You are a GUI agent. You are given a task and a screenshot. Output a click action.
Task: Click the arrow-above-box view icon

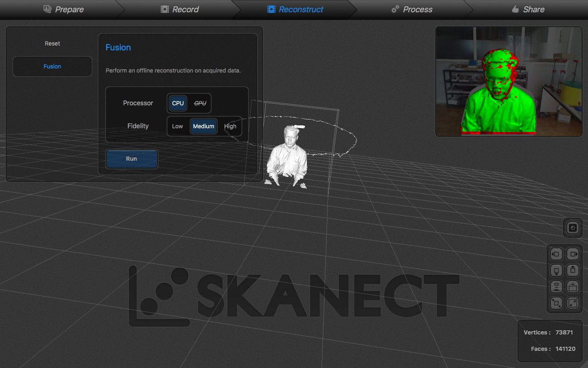coord(573,287)
